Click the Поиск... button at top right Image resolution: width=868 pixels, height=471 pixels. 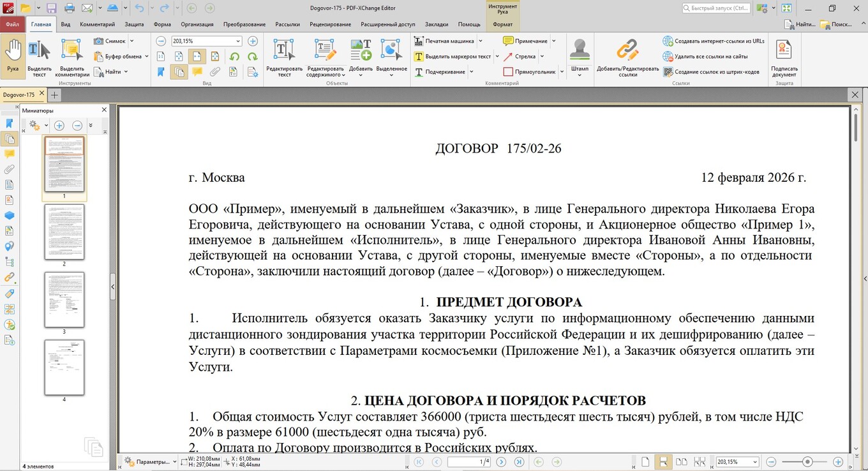(x=837, y=24)
